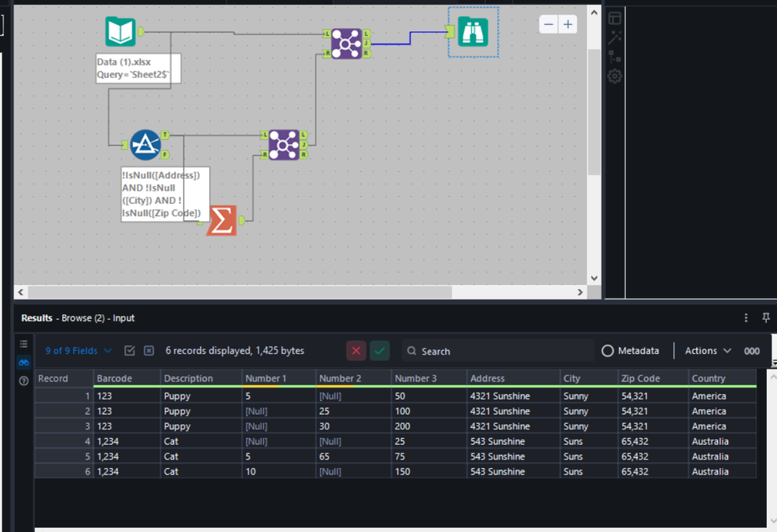Click Number 1 cell with value 10
777x532 pixels.
coord(279,471)
